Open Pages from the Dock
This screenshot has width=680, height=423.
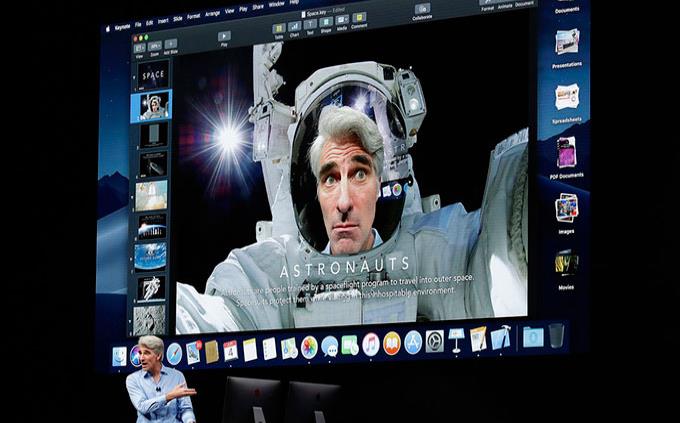click(x=478, y=338)
